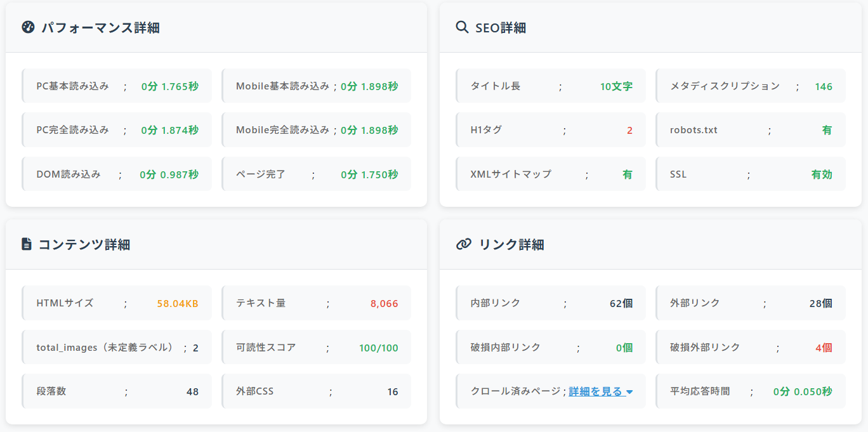Click the robots.txt status row
Screen dimensions: 868x432
pos(751,130)
